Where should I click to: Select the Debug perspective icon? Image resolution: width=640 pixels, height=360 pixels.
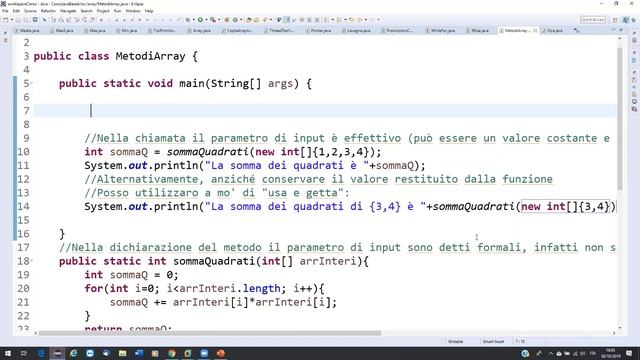click(634, 20)
